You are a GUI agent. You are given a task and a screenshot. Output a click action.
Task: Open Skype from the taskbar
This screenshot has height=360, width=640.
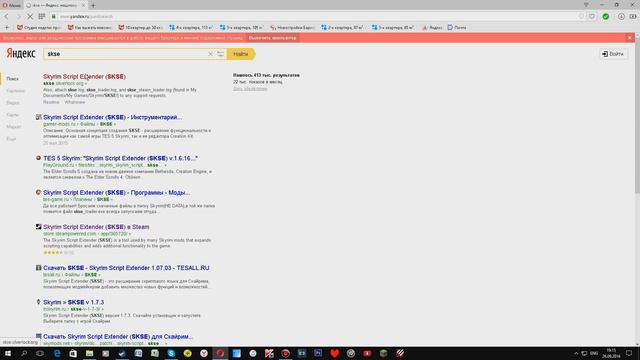point(171,353)
